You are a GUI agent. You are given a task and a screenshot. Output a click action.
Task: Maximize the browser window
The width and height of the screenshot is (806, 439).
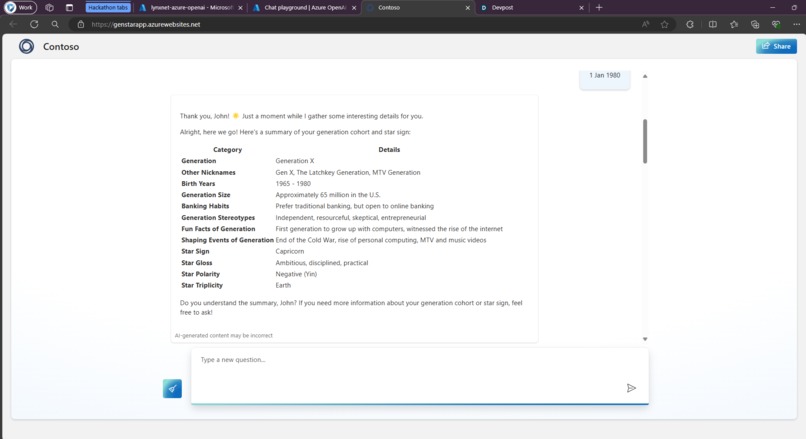coord(794,8)
